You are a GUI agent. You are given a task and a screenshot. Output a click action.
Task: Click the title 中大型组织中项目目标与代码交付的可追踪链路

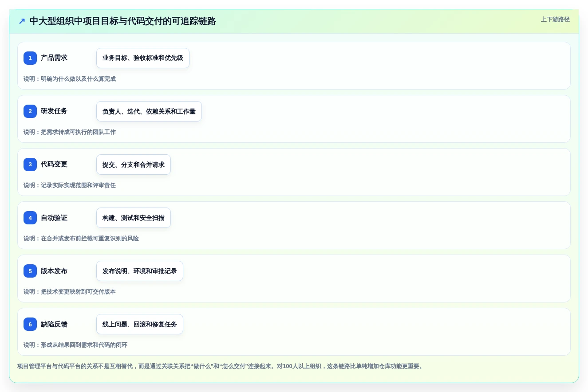(x=122, y=21)
